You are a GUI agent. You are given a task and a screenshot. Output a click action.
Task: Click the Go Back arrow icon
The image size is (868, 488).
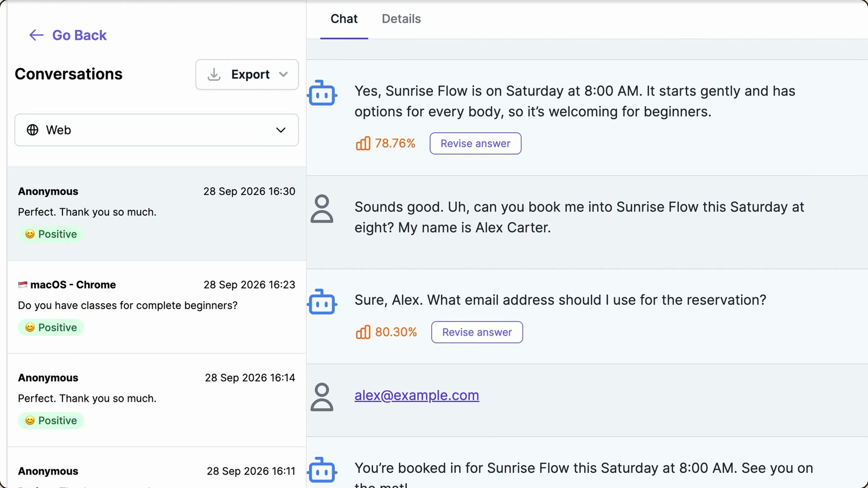[x=36, y=35]
